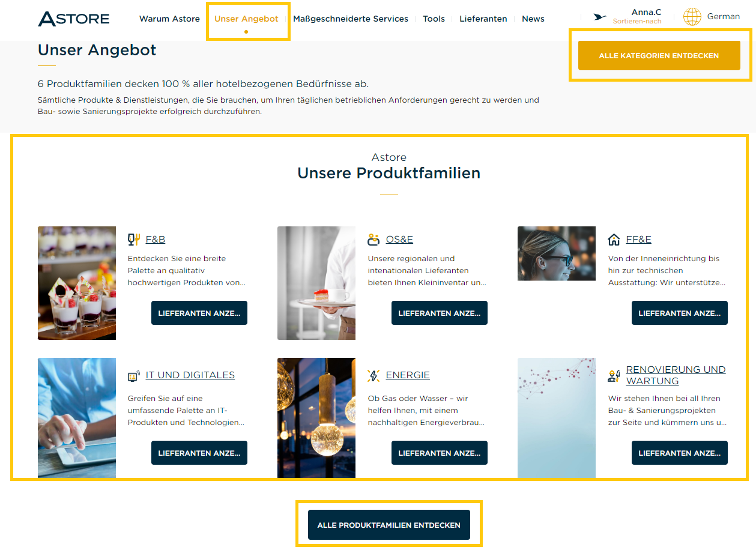
Task: Click the airplane icon beside Anna.C
Action: [599, 17]
